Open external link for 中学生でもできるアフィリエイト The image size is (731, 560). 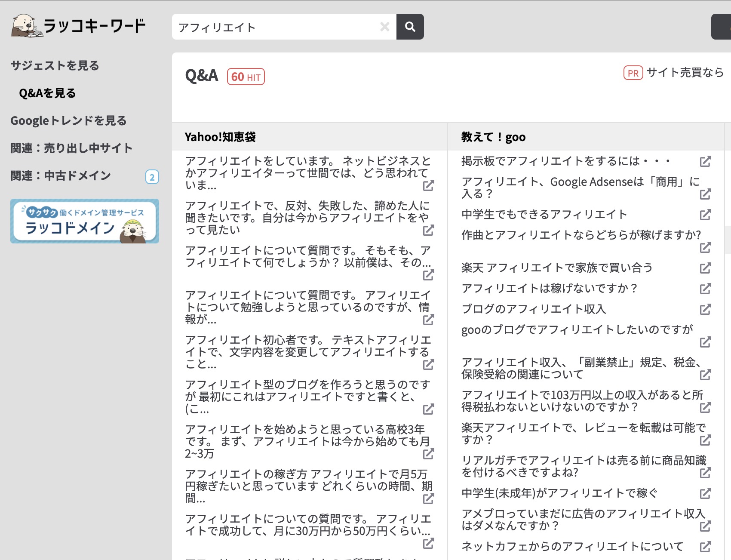tap(705, 215)
